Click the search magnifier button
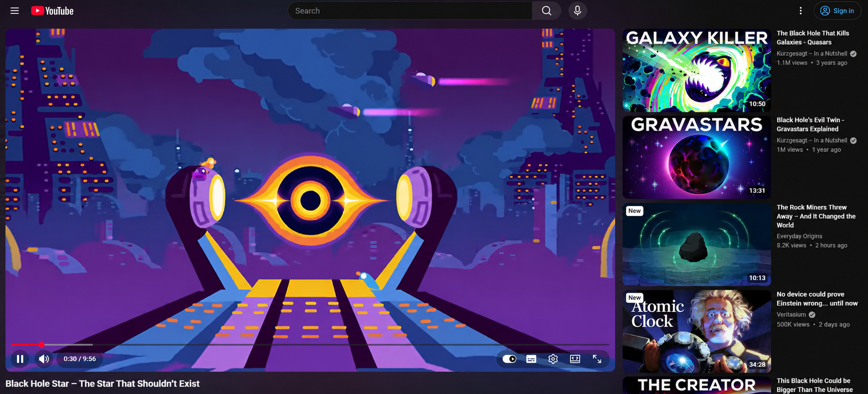 (546, 11)
